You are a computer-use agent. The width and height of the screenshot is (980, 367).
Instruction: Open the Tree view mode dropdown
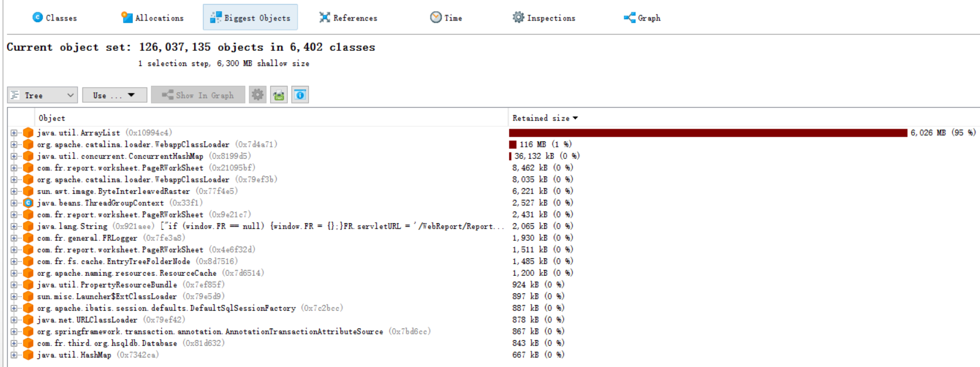[x=43, y=95]
